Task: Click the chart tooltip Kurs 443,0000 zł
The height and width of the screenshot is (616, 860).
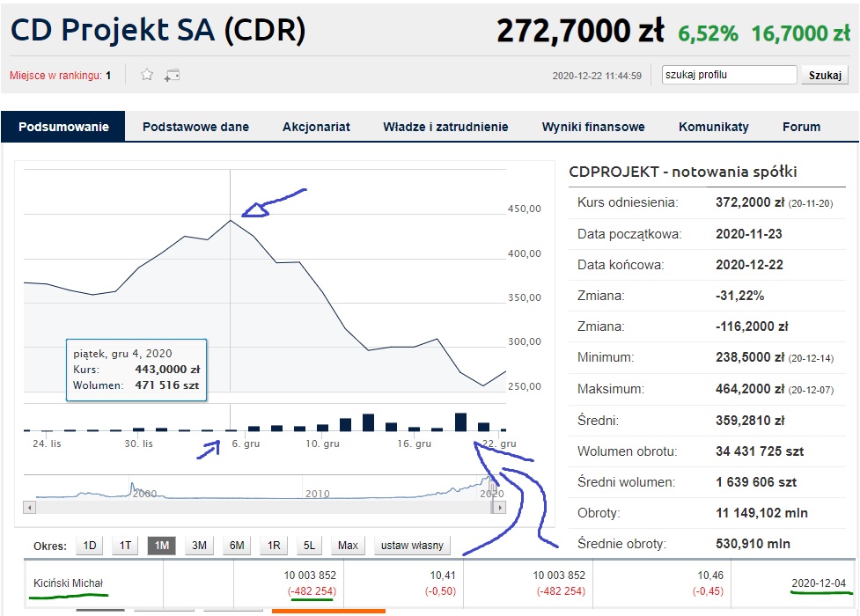Action: click(x=167, y=370)
